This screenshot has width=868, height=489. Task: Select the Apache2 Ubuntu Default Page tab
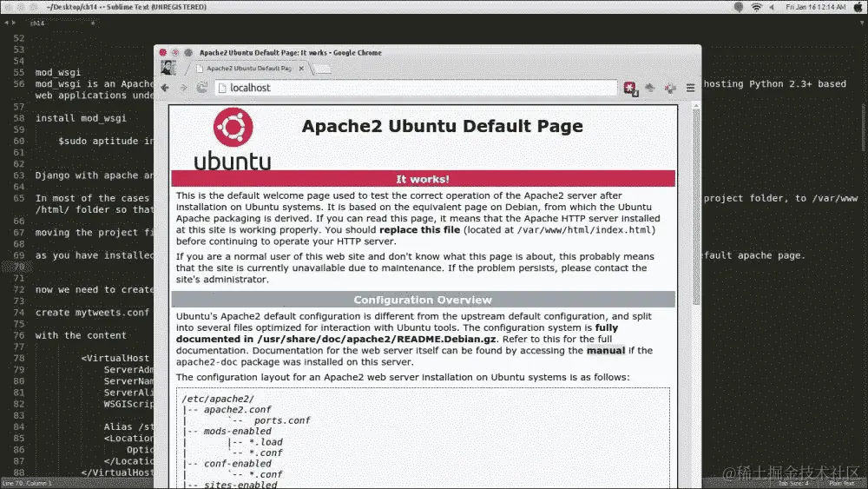point(248,69)
